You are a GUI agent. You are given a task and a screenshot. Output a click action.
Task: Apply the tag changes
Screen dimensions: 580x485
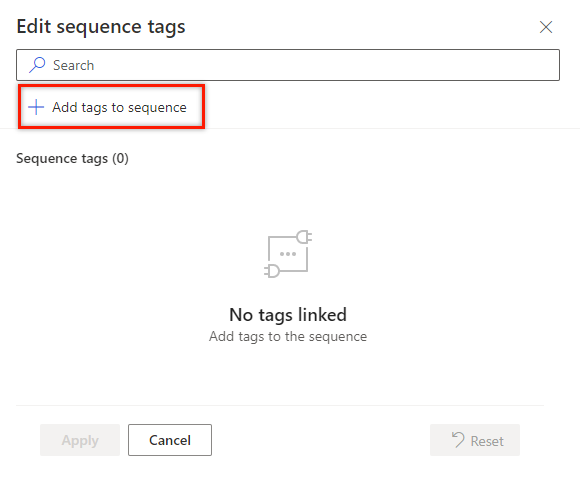80,440
